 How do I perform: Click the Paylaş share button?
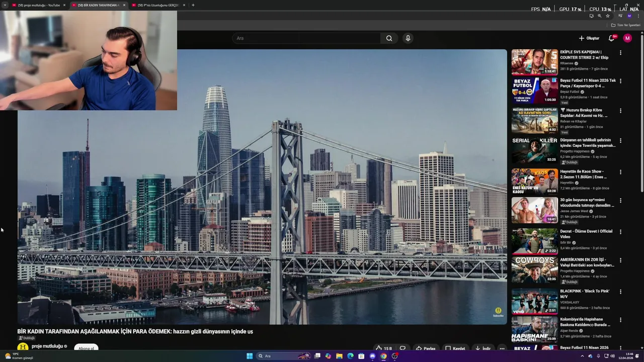coord(426,348)
